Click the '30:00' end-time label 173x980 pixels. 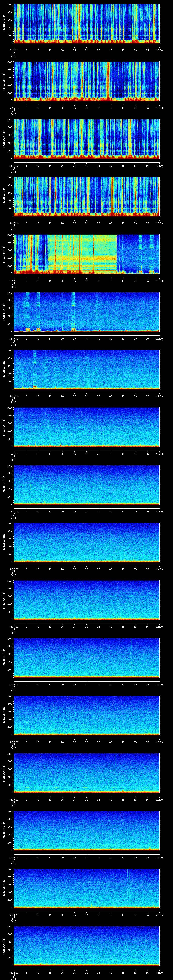[159, 915]
